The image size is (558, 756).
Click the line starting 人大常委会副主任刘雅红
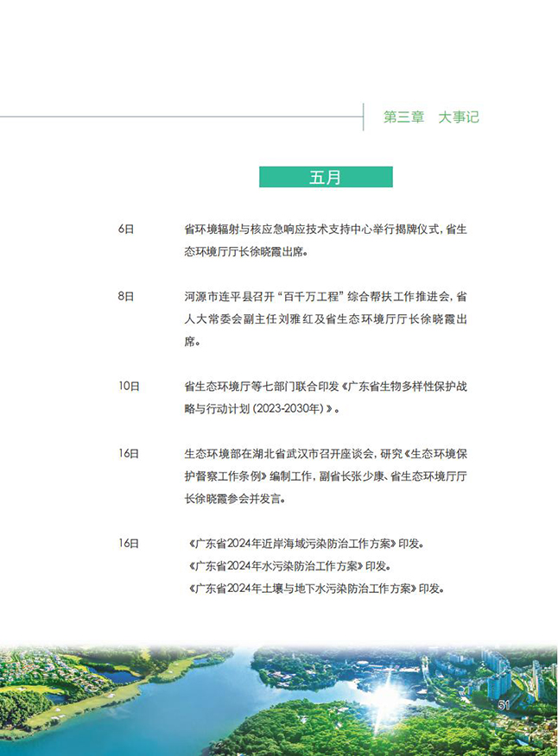(326, 319)
